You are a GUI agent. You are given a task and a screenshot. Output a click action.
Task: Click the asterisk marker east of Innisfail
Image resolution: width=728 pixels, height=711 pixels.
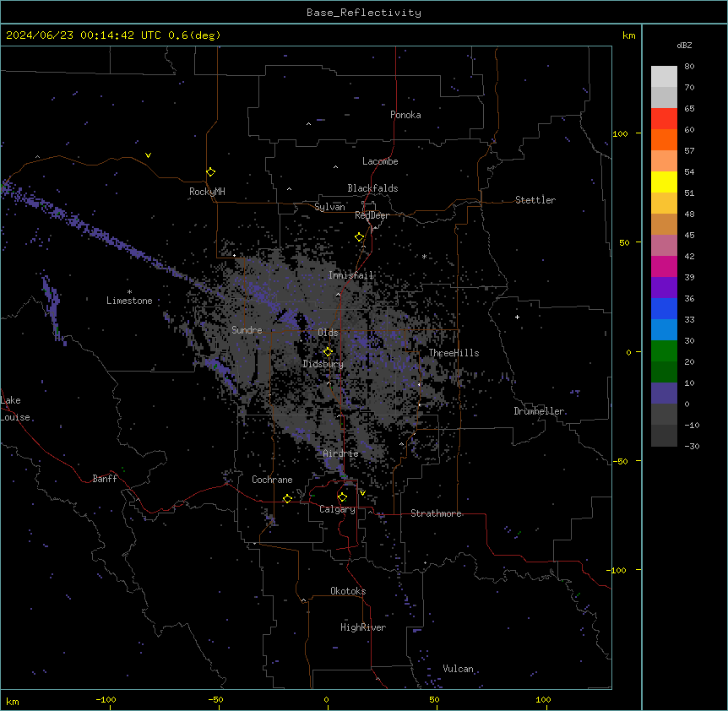424,256
